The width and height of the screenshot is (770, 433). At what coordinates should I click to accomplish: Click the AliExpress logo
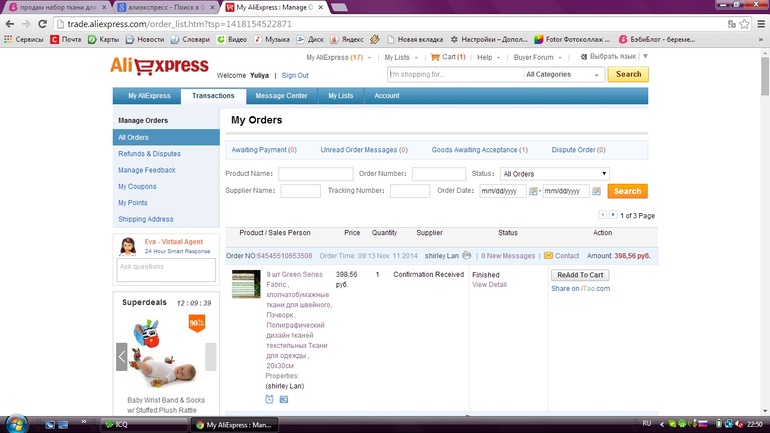tap(159, 68)
